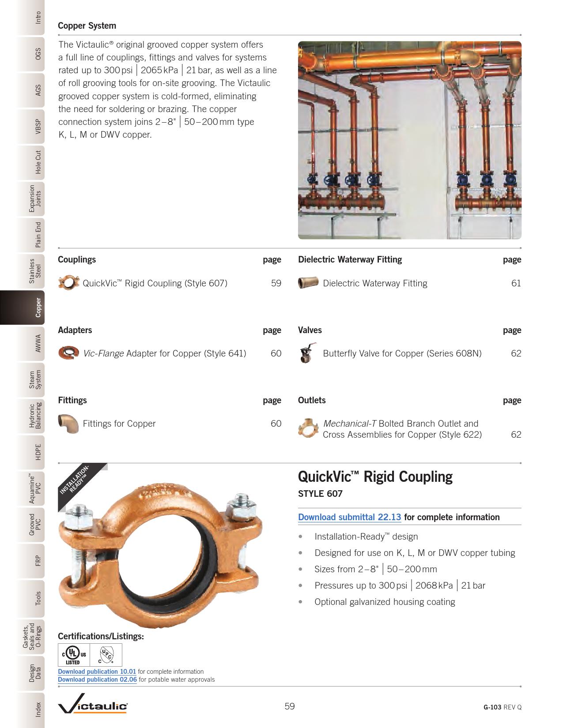Click the Dielectric Waterway Fitting icon
The width and height of the screenshot is (563, 728).
point(309,283)
